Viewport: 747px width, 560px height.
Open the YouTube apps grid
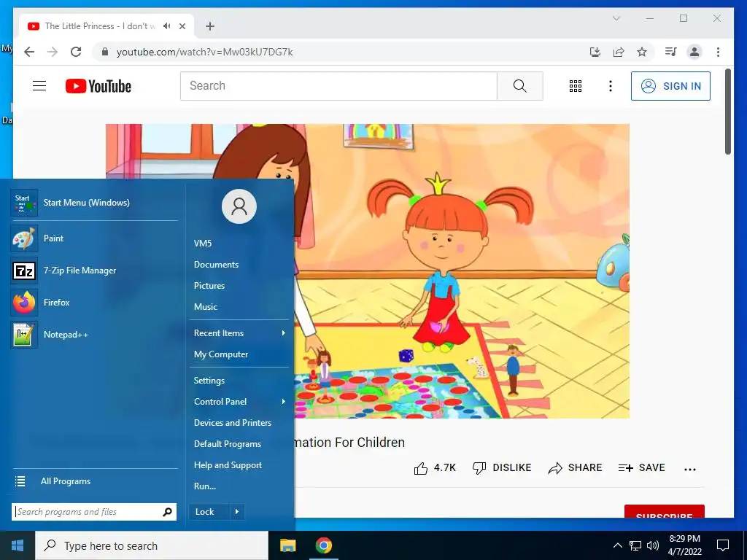click(576, 86)
